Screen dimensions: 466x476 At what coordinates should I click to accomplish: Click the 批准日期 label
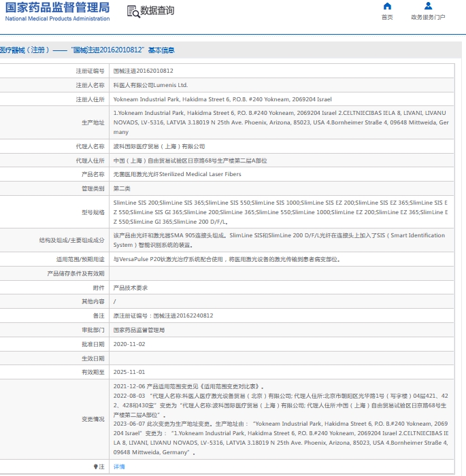click(93, 344)
